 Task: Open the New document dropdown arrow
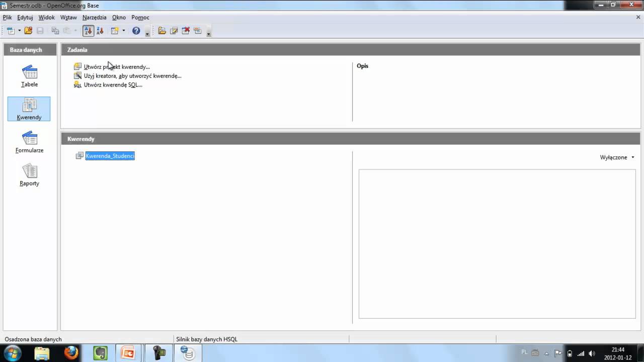(x=19, y=31)
